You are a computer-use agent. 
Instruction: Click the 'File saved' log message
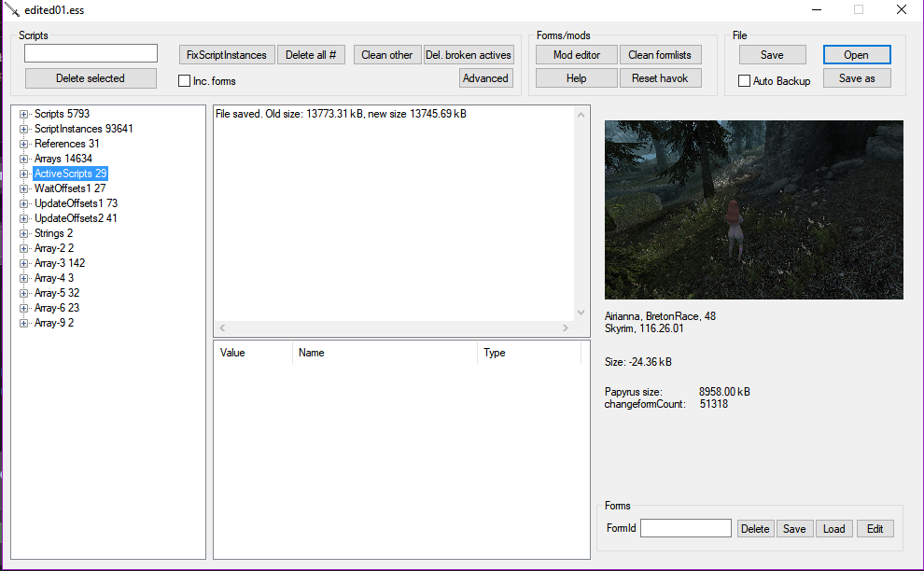click(341, 114)
